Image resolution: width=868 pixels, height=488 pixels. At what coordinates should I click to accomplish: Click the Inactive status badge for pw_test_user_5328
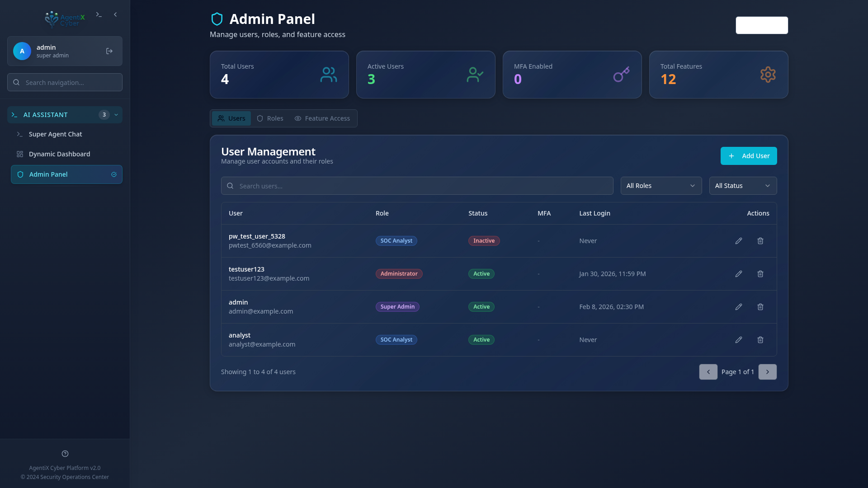pos(484,241)
